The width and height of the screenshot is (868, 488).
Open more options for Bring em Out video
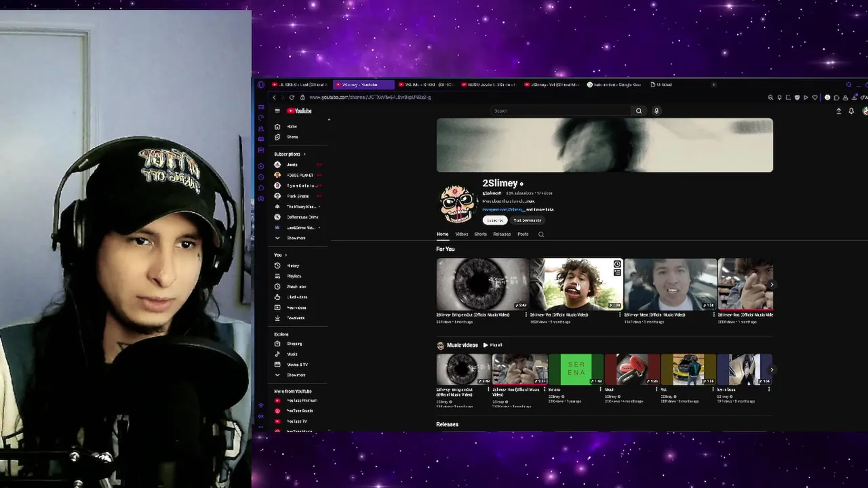526,314
